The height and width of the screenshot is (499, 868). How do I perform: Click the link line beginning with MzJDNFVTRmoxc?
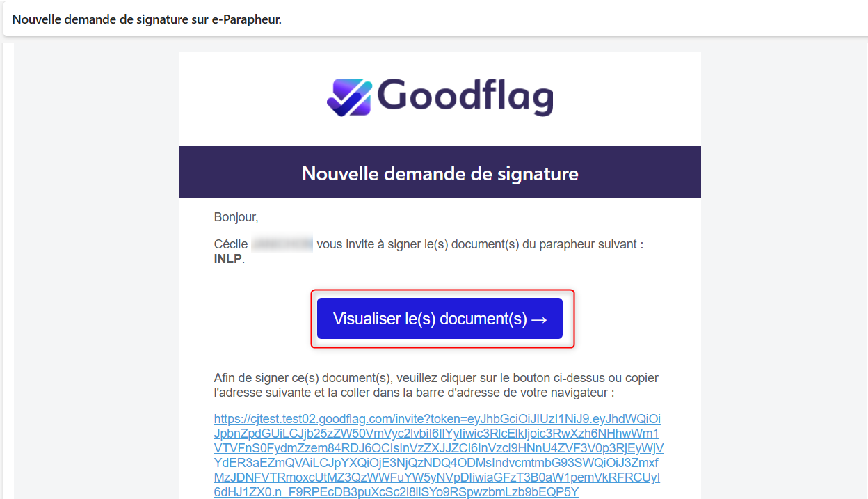pyautogui.click(x=437, y=477)
